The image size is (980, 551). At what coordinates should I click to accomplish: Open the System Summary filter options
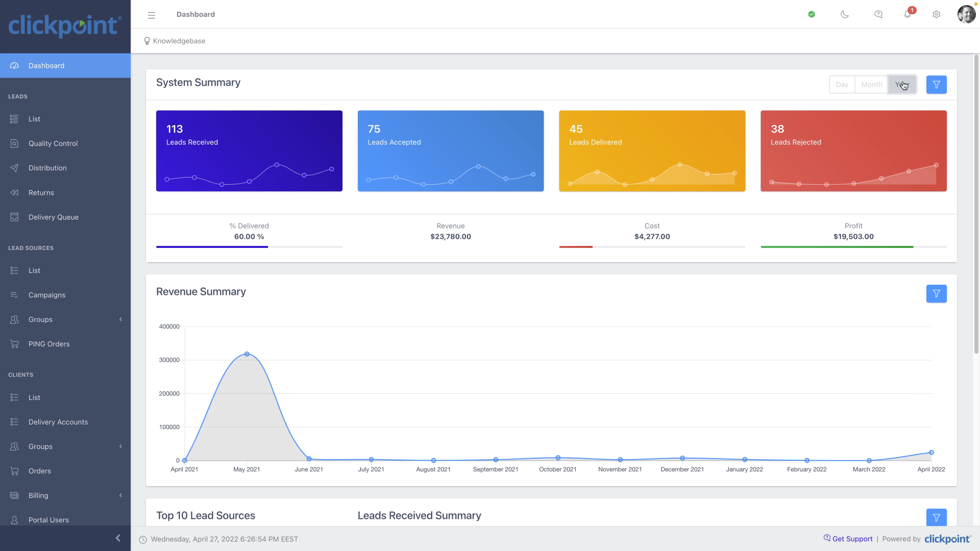pyautogui.click(x=936, y=85)
